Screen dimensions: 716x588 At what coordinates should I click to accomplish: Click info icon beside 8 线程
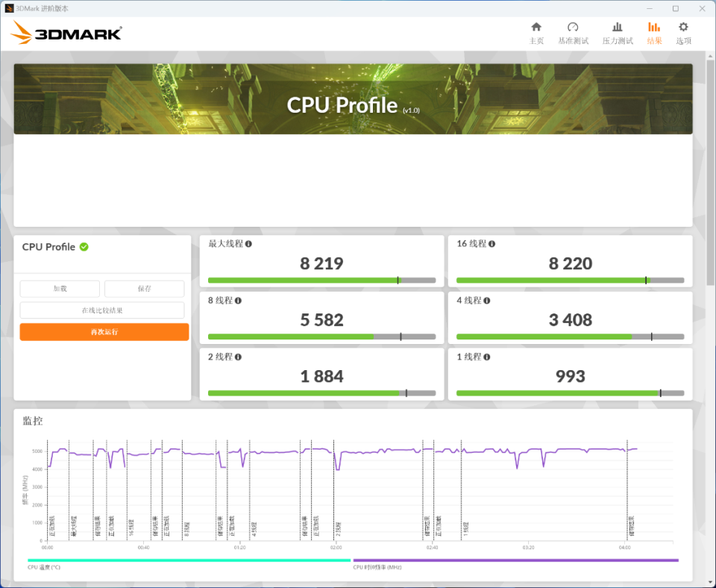pos(239,301)
